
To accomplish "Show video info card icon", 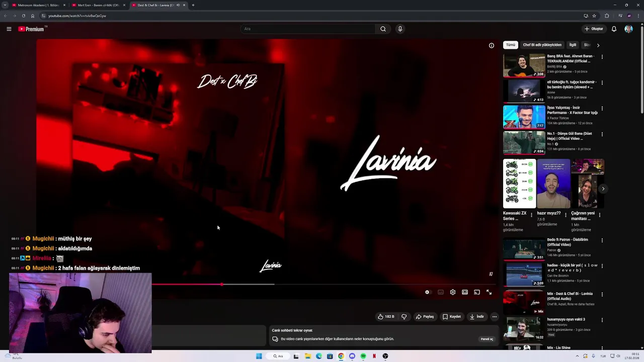I will (492, 45).
